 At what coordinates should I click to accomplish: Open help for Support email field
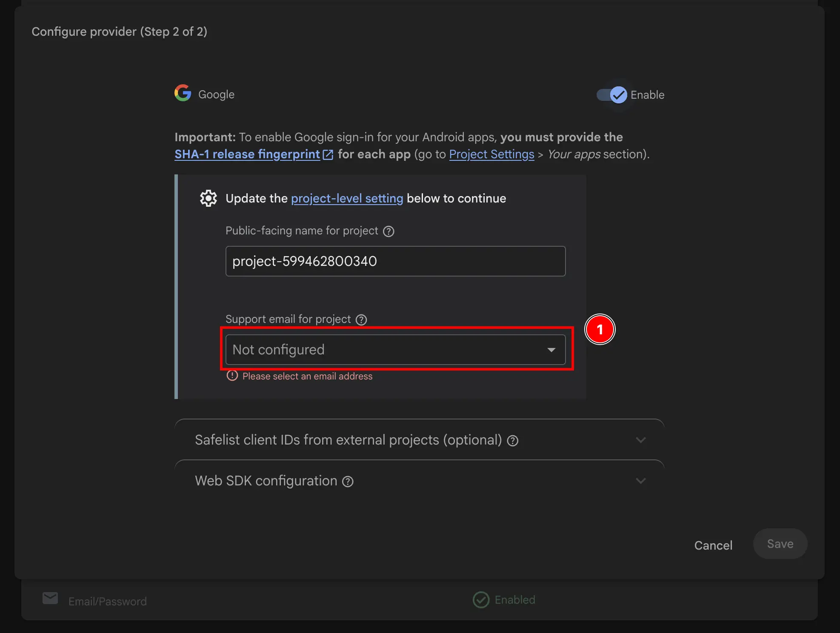361,319
